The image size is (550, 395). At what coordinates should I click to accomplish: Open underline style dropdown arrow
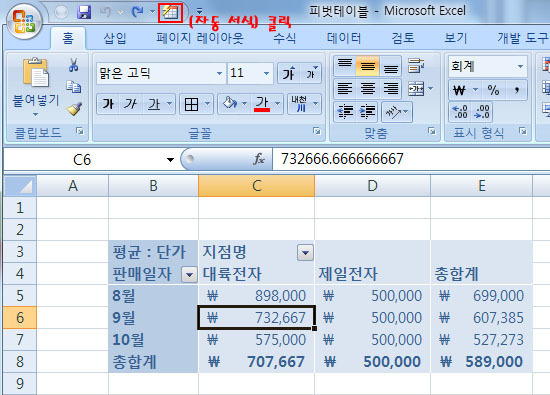(169, 104)
